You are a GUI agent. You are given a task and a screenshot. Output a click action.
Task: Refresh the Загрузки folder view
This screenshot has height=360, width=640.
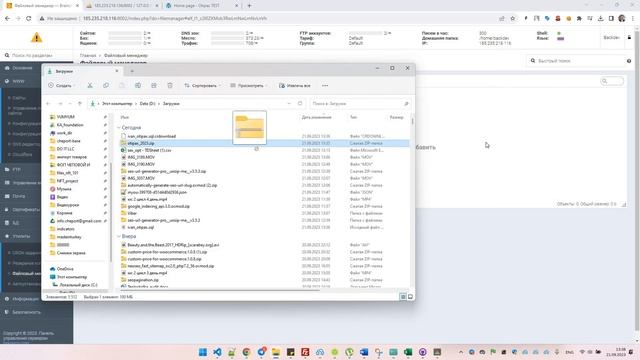click(300, 104)
